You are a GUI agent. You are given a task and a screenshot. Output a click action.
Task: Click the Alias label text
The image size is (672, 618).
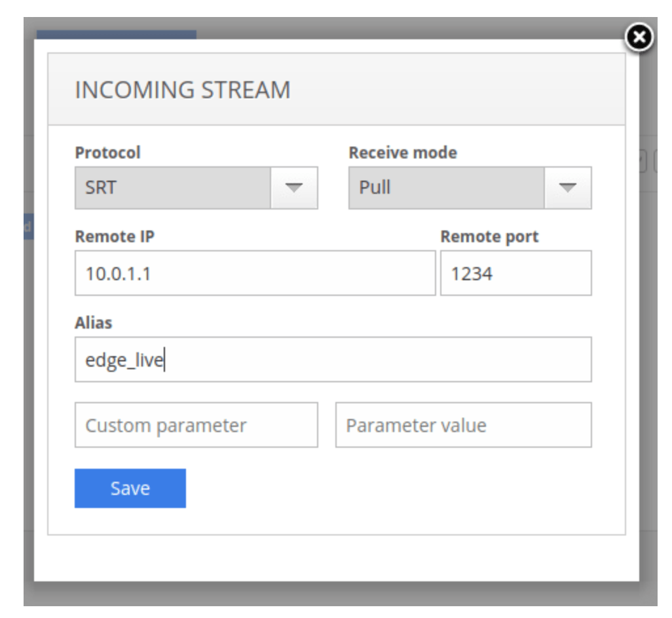click(x=94, y=323)
